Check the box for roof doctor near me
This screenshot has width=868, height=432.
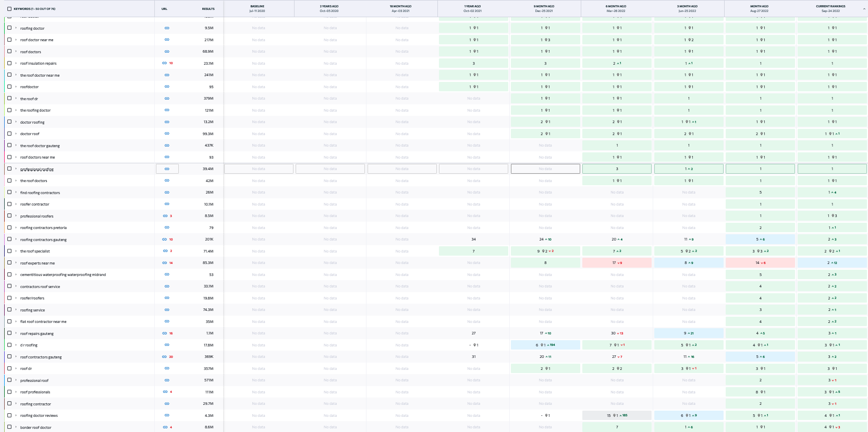click(x=9, y=40)
